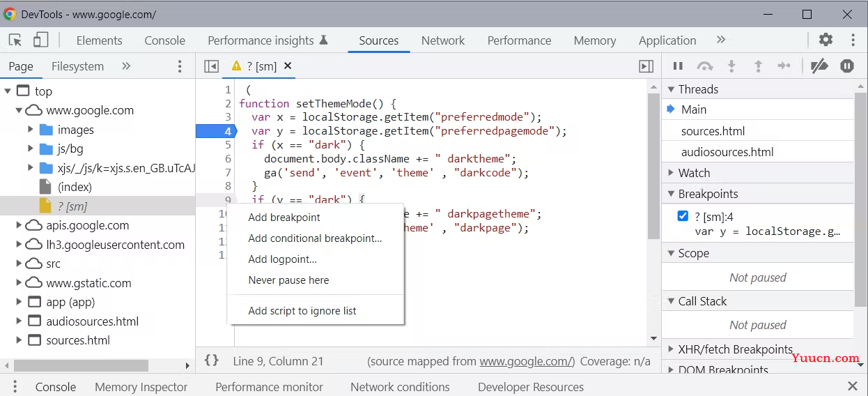The height and width of the screenshot is (396, 868).
Task: Click the warning icon on ? [sm] tab
Action: (236, 66)
